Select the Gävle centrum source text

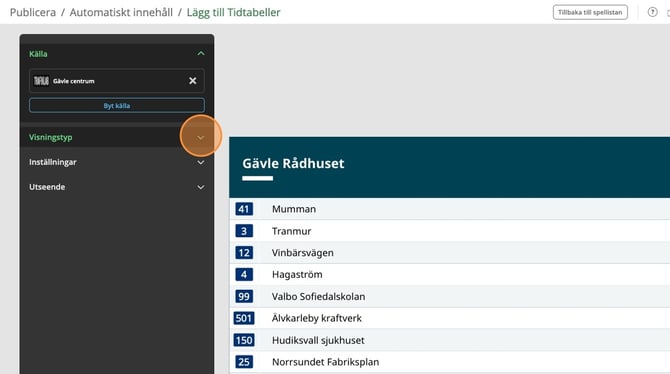[x=73, y=81]
